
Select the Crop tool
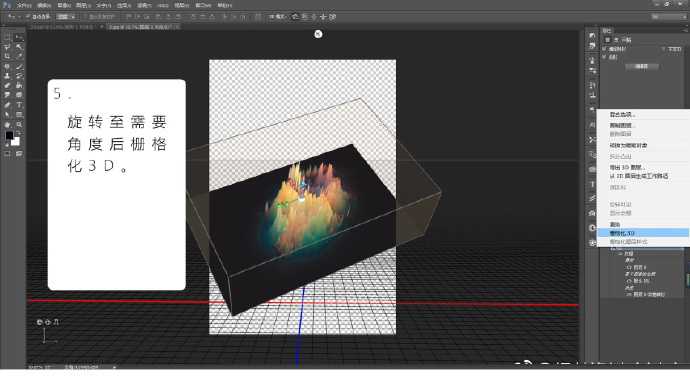click(x=7, y=57)
